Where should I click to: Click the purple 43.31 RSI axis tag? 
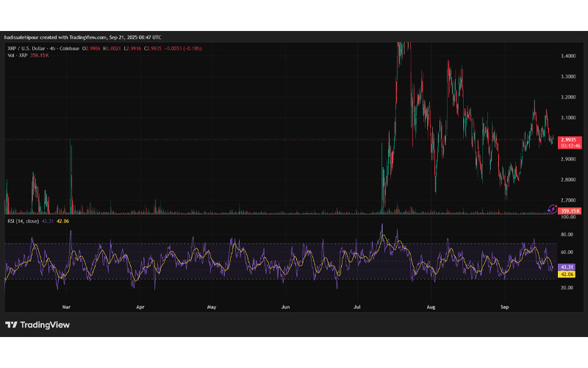(567, 267)
